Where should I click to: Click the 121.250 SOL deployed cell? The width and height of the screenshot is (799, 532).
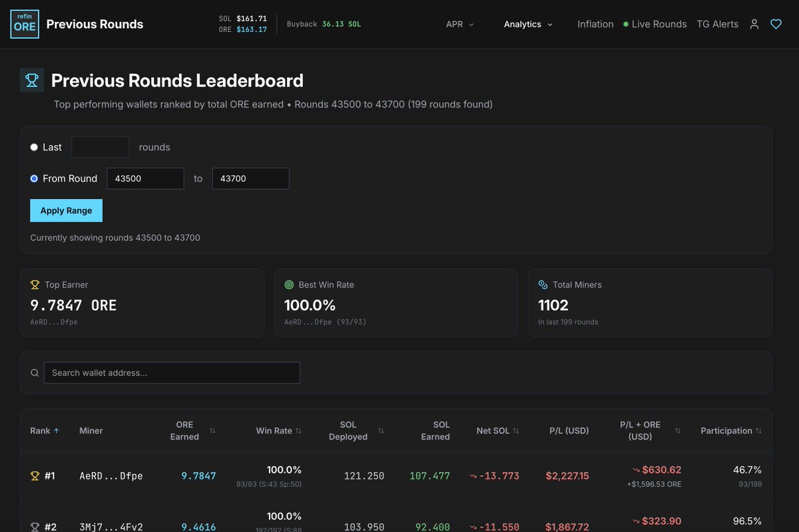[364, 476]
